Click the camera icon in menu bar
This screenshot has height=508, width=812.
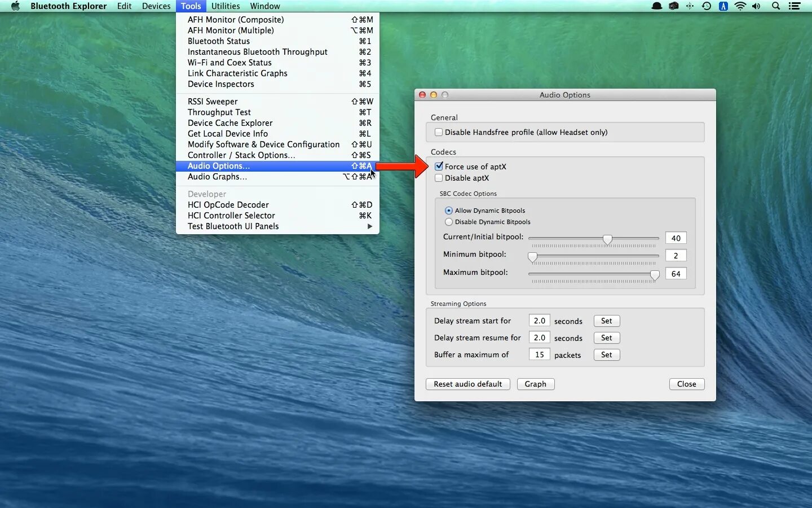pos(673,6)
